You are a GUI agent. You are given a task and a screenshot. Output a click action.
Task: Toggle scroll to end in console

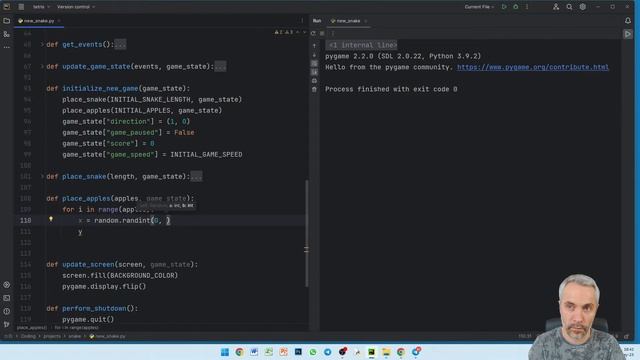[314, 72]
